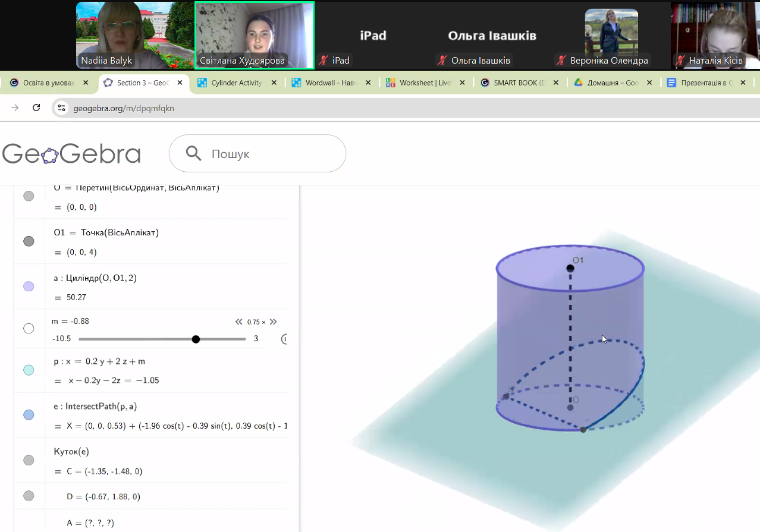Toggle visibility of point O1
Screen dimensions: 760x532
[29, 241]
